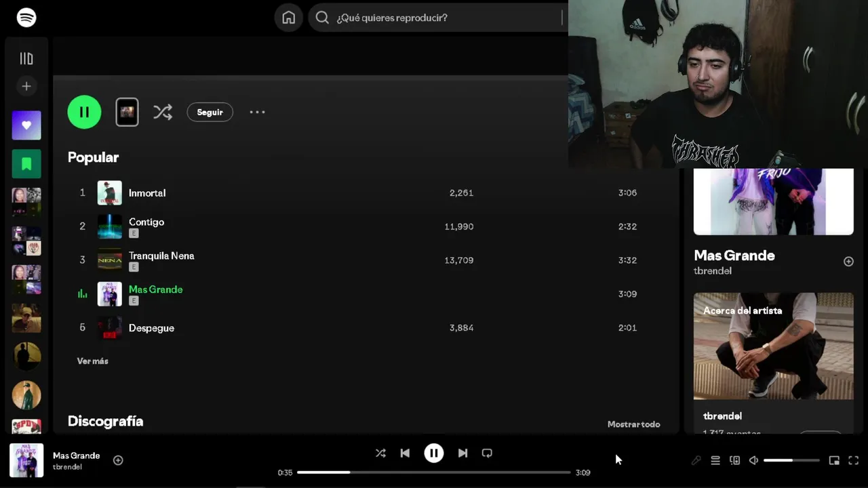
Task: Mute with the speaker volume icon
Action: coord(753,461)
